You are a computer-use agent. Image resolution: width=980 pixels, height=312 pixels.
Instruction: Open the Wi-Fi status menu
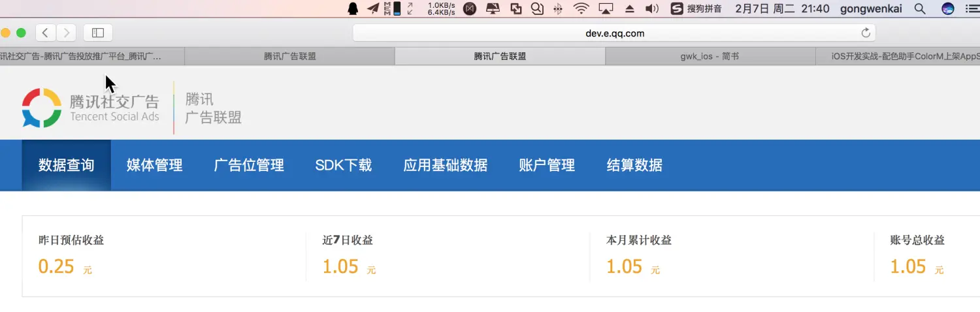click(581, 8)
